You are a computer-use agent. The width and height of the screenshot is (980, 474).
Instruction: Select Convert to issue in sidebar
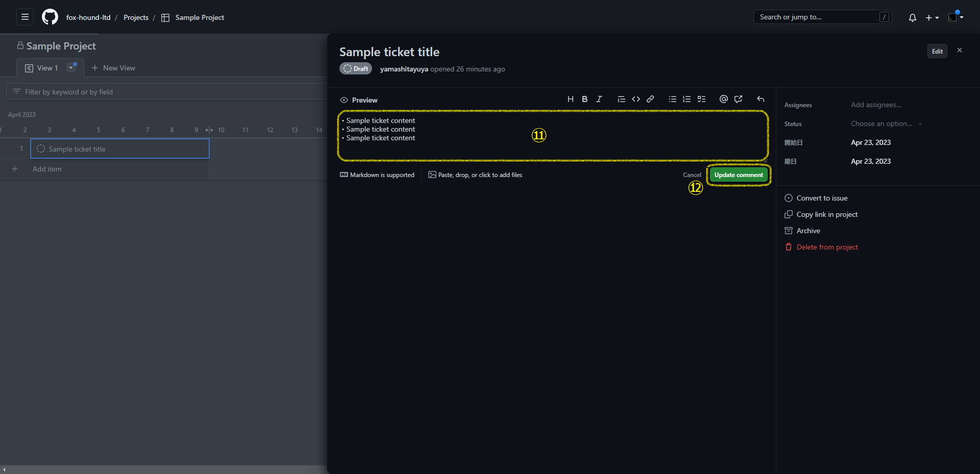pos(821,198)
